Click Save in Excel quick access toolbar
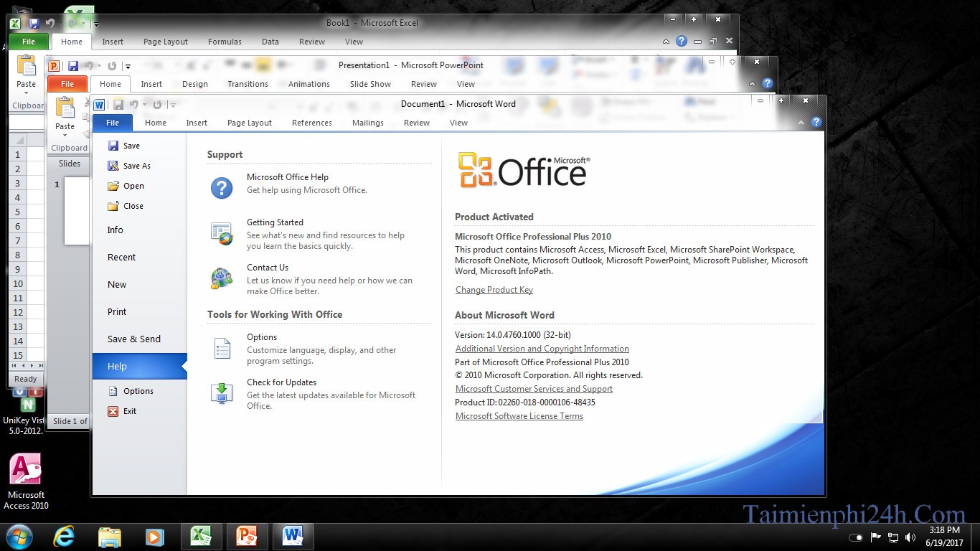 (34, 24)
